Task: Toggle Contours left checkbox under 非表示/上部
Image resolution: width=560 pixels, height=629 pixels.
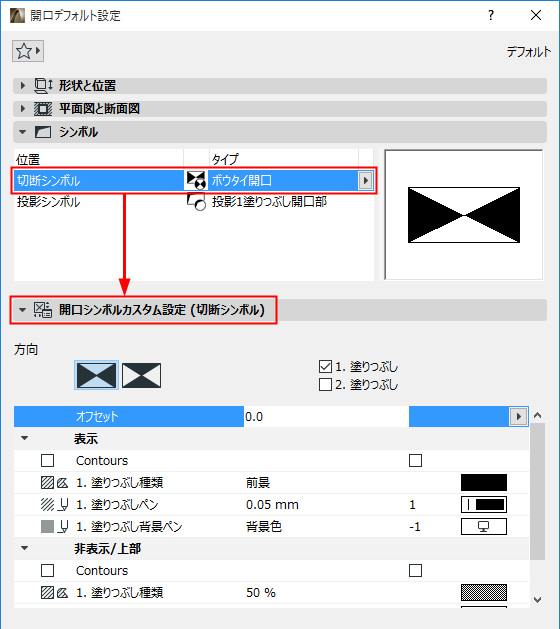Action: pos(47,570)
